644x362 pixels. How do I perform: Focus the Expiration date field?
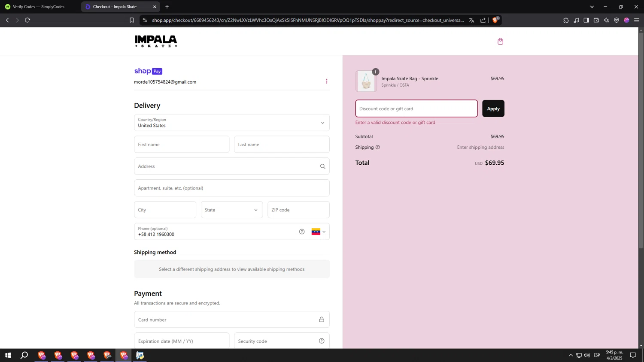[182, 341]
